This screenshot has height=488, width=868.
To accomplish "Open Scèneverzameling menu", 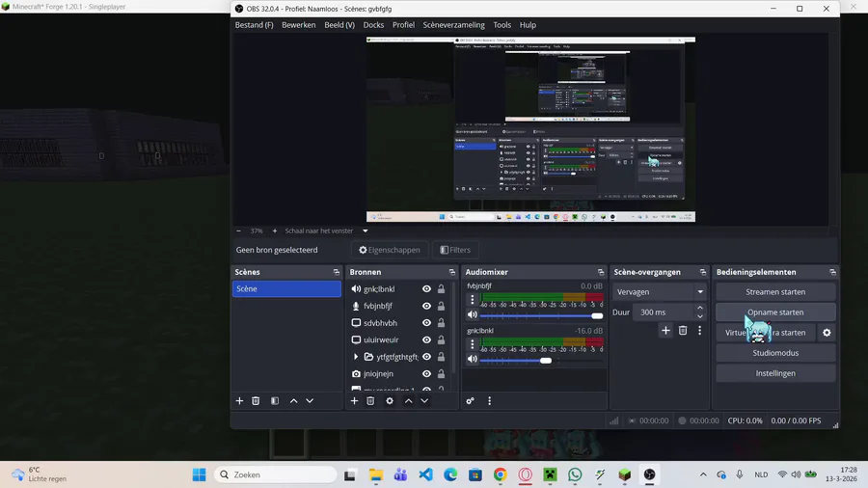I will 454,25.
